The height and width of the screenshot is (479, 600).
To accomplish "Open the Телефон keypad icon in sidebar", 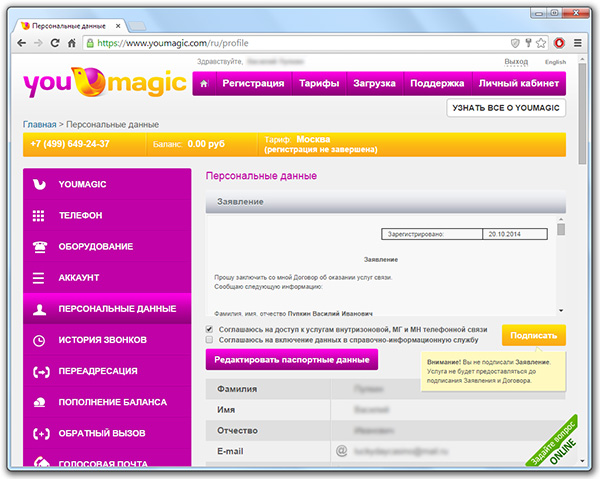I will click(39, 215).
